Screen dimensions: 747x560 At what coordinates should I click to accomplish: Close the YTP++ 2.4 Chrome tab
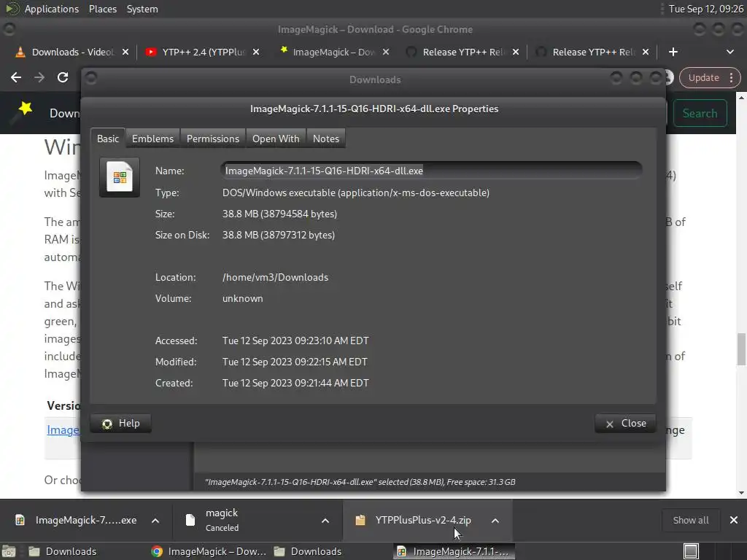256,52
